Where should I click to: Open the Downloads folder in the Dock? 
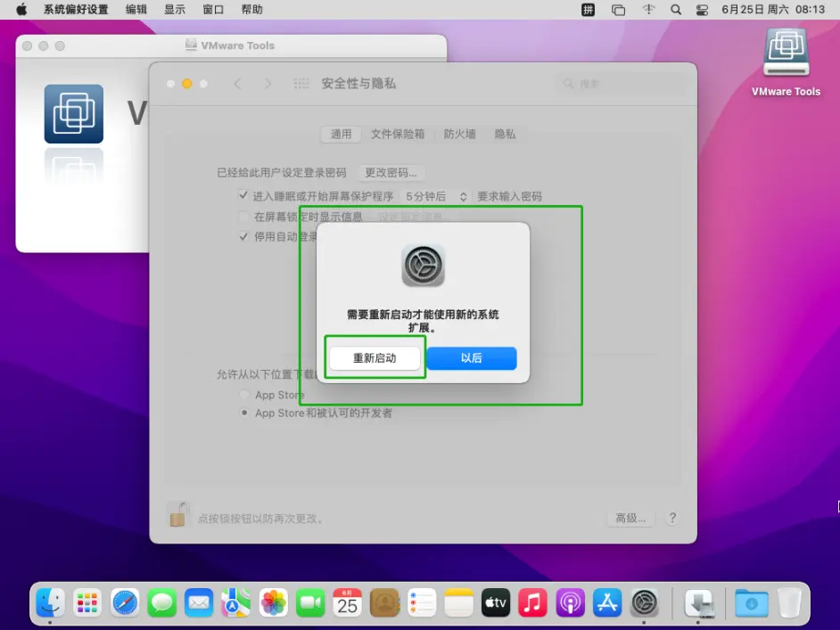[x=751, y=603]
